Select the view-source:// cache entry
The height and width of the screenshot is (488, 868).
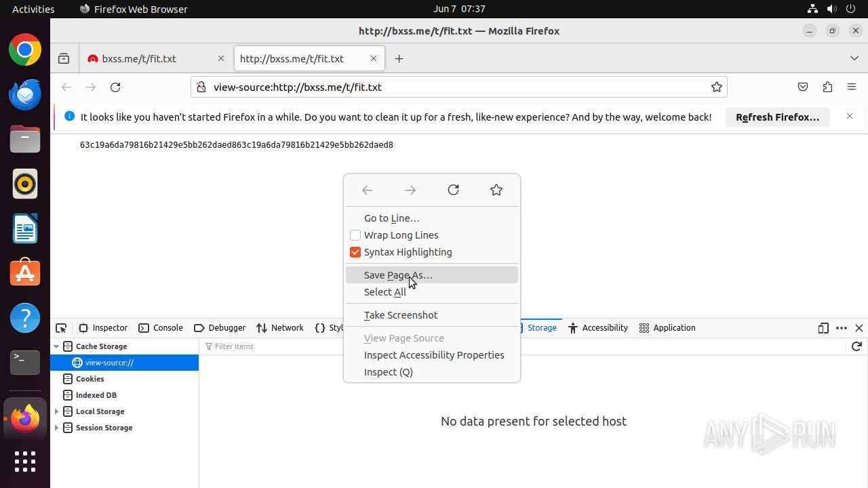point(124,363)
